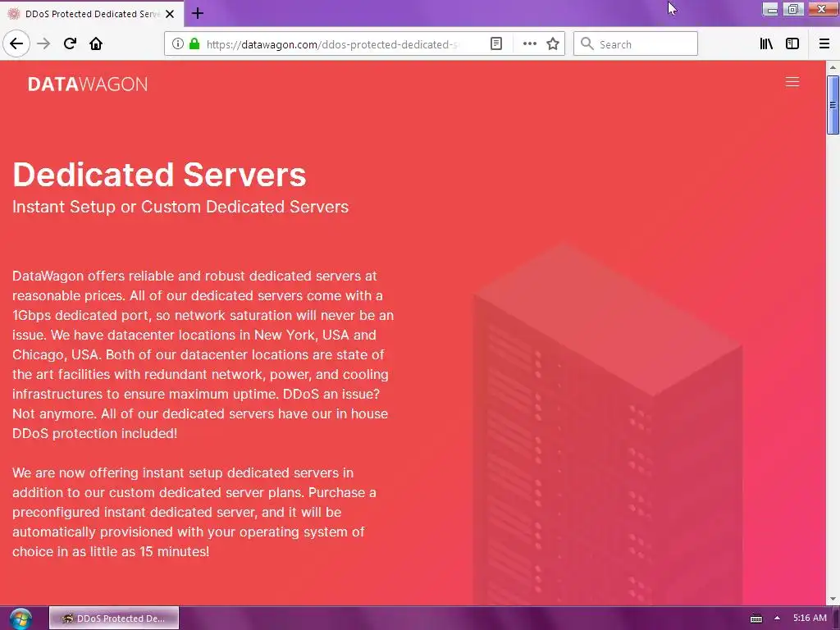Show sidebars toggle icon
This screenshot has height=630, width=840.
click(x=792, y=44)
